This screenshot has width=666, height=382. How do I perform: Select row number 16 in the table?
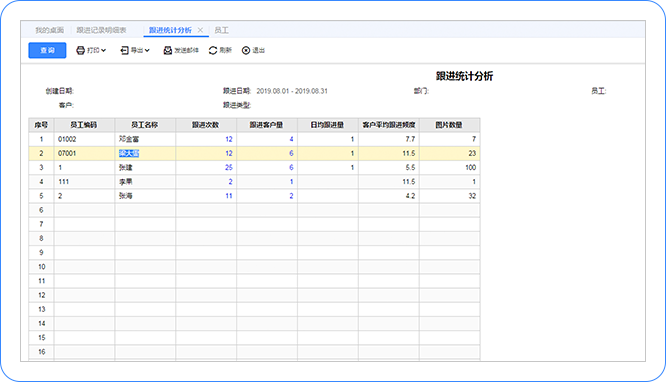41,352
